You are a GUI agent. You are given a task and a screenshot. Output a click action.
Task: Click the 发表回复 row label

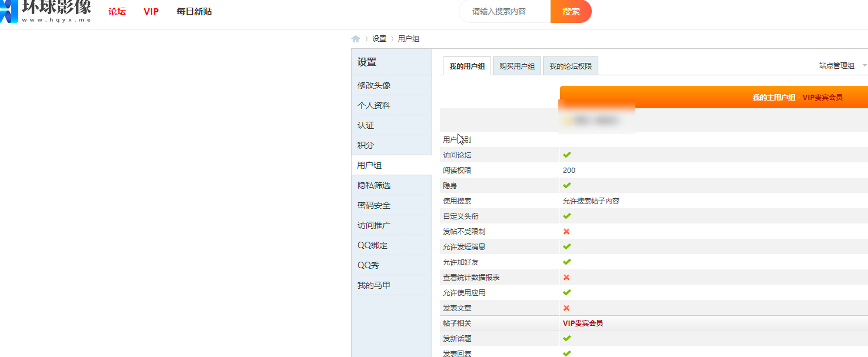457,353
